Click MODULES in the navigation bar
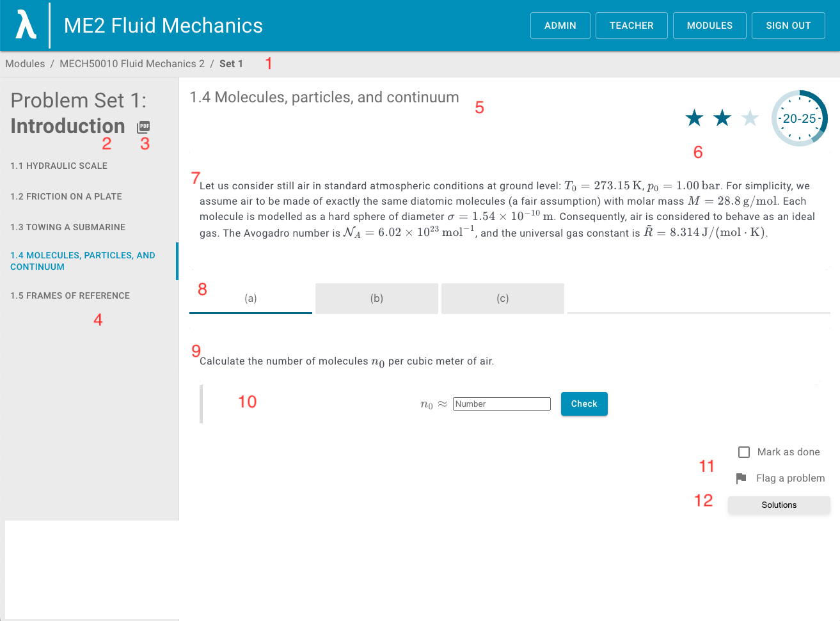840x621 pixels. (x=709, y=25)
